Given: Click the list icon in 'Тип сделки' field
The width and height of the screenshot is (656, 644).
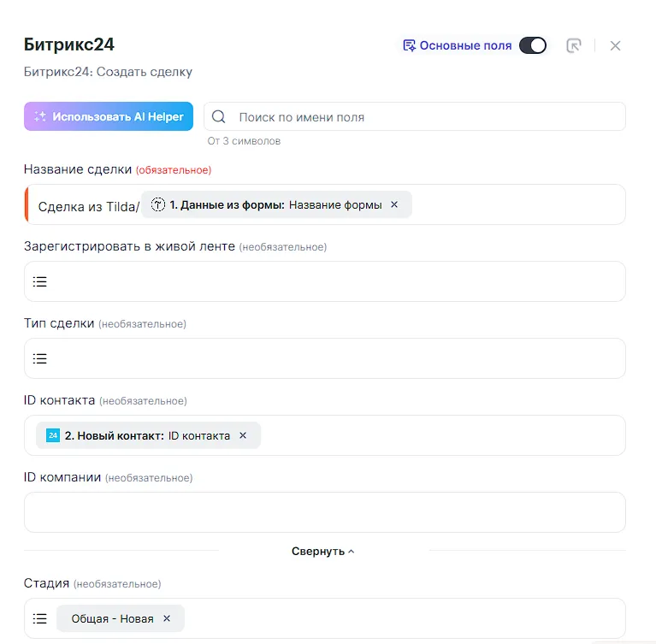Looking at the screenshot, I should (x=40, y=358).
